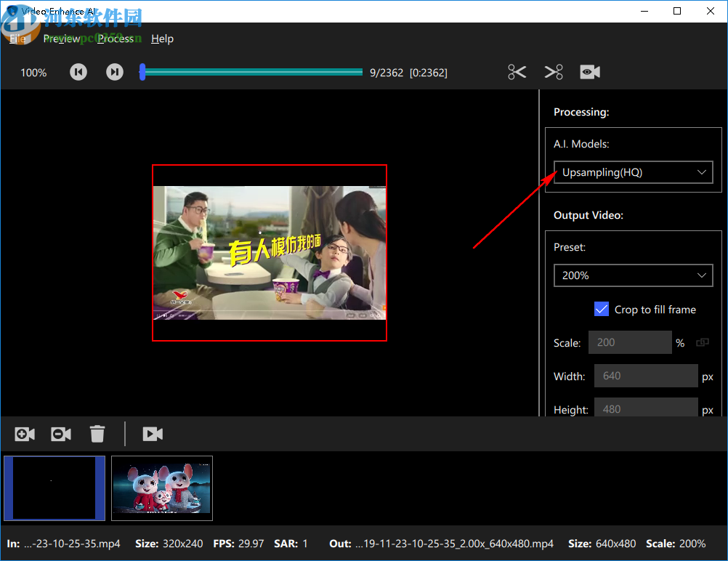Click the timeline seek slider
Viewport: 728px width, 561px height.
pyautogui.click(x=251, y=71)
